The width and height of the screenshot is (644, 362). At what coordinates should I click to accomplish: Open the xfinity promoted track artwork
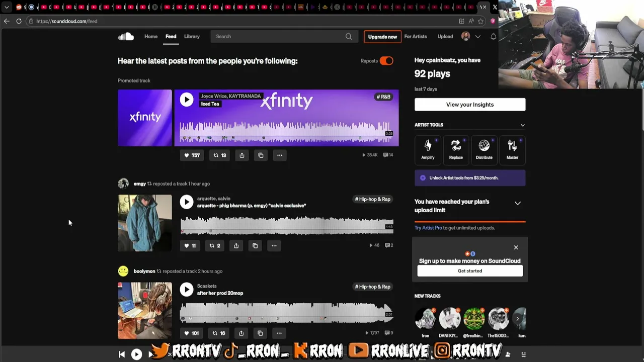tap(145, 118)
